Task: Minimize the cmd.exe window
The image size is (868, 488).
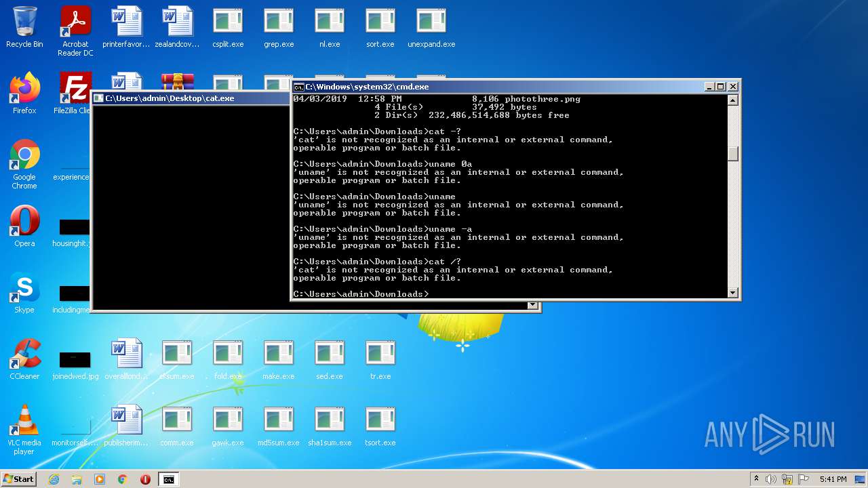Action: coord(709,87)
